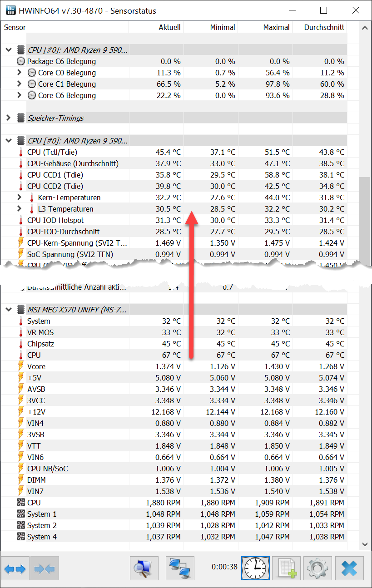Click the 1,909 RPM maximal CPU fan value
The width and height of the screenshot is (372, 588).
click(272, 503)
